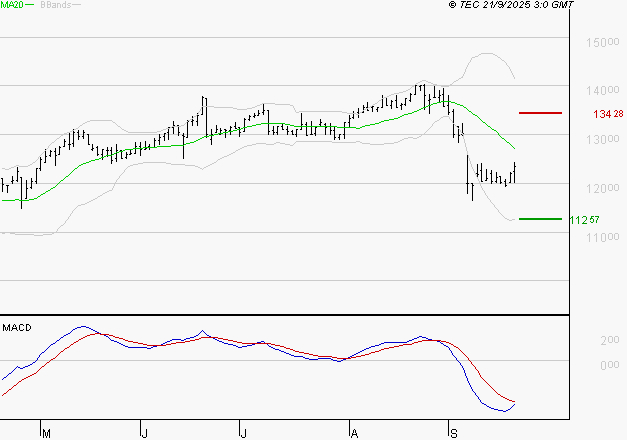
Task: Click the green MA20 legend line sample
Action: point(30,6)
